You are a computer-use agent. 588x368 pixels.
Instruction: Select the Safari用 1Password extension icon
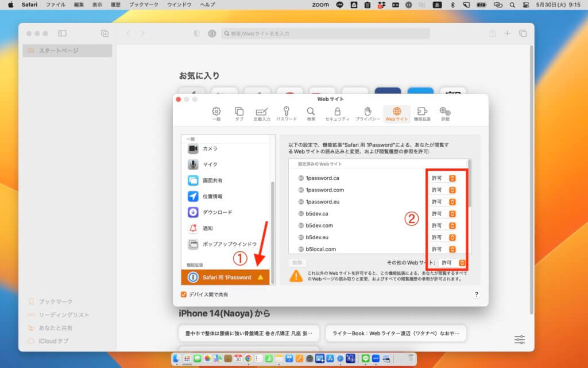(x=193, y=277)
